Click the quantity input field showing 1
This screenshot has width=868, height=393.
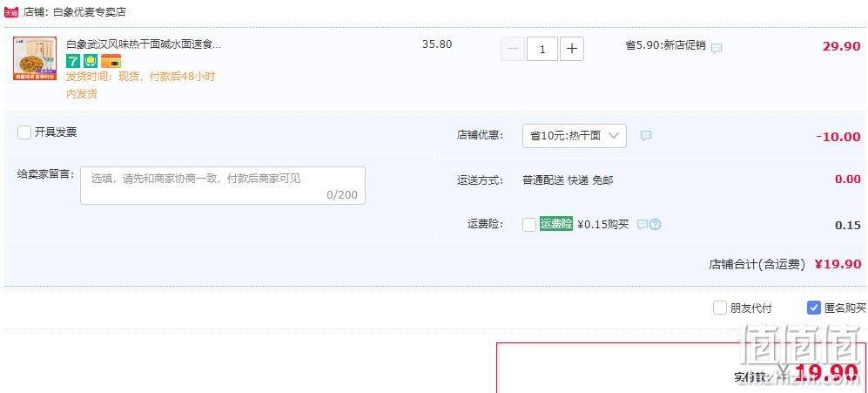click(x=542, y=50)
